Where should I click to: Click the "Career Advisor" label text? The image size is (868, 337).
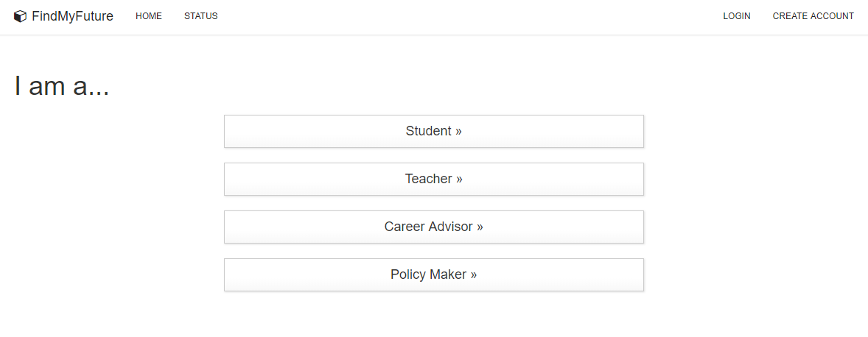(428, 227)
